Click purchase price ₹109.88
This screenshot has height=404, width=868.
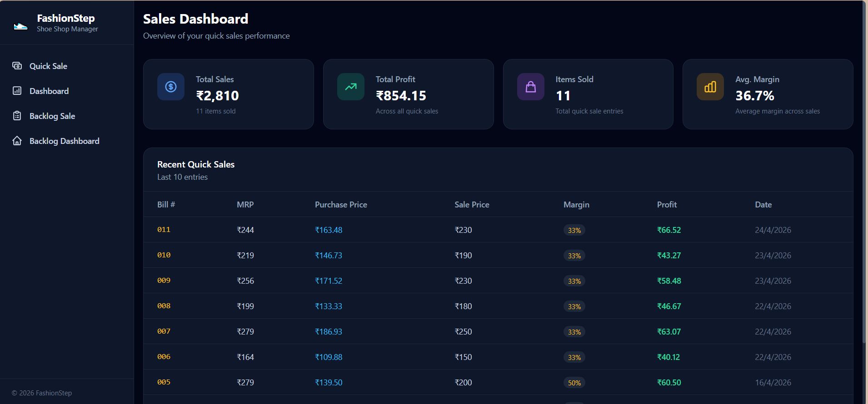coord(329,357)
